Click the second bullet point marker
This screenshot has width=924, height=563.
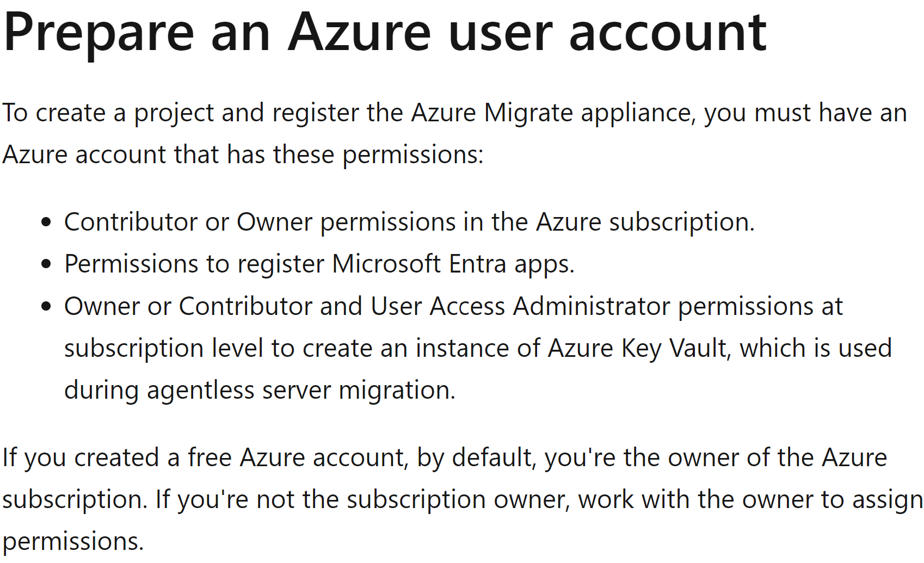pos(46,264)
